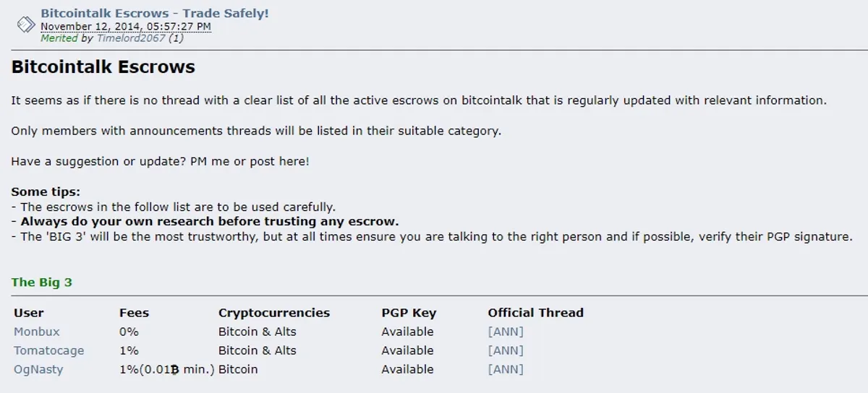Viewport: 868px width, 393px height.
Task: Open the [ANN] thread for Monbux
Action: pyautogui.click(x=506, y=332)
